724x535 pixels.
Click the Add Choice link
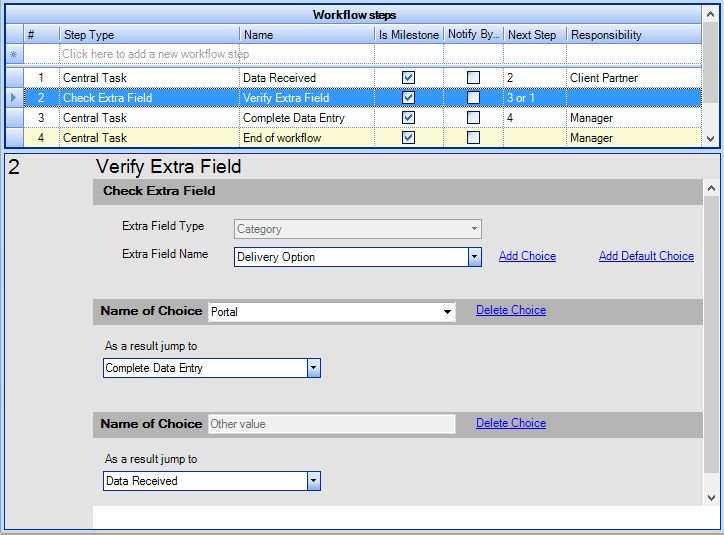527,256
